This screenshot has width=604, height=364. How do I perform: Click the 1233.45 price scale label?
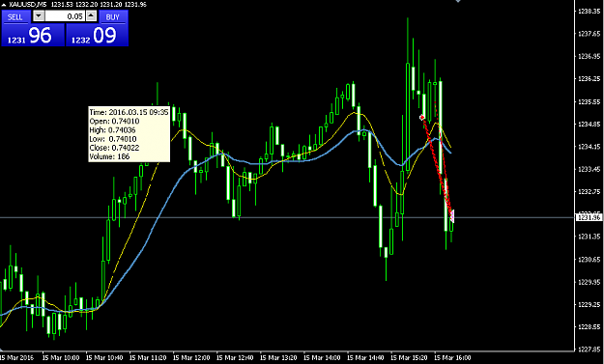[x=589, y=169]
